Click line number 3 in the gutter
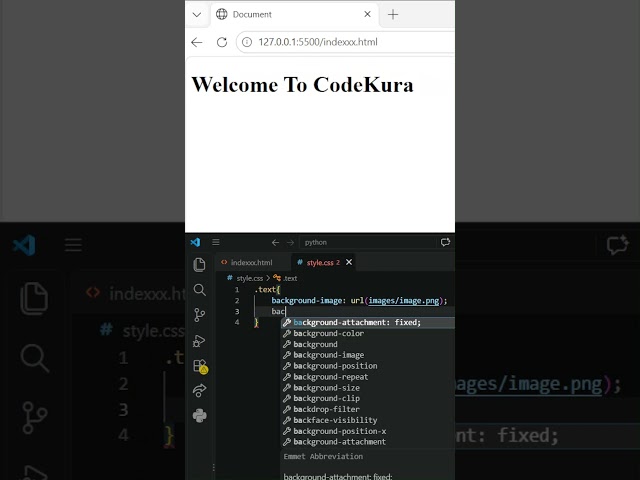This screenshot has width=640, height=480. 237,312
